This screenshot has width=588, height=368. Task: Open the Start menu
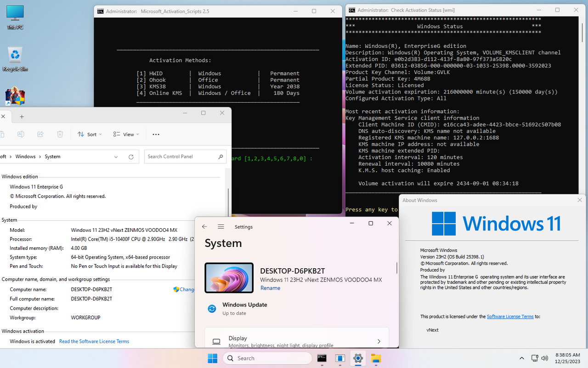[212, 358]
